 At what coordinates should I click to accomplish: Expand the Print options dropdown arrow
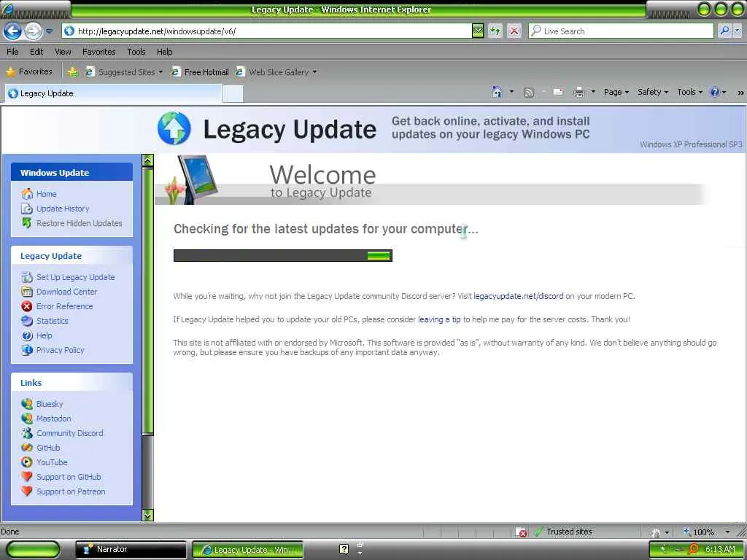coord(593,92)
